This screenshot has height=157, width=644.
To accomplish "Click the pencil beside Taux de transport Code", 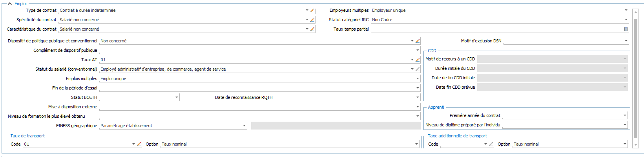I will pos(139,144).
